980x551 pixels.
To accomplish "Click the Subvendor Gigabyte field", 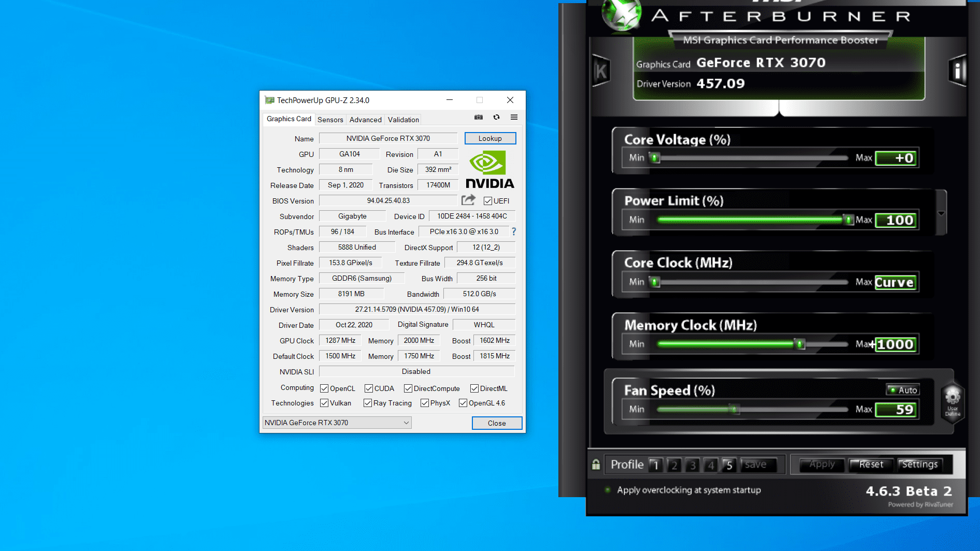I will 352,216.
